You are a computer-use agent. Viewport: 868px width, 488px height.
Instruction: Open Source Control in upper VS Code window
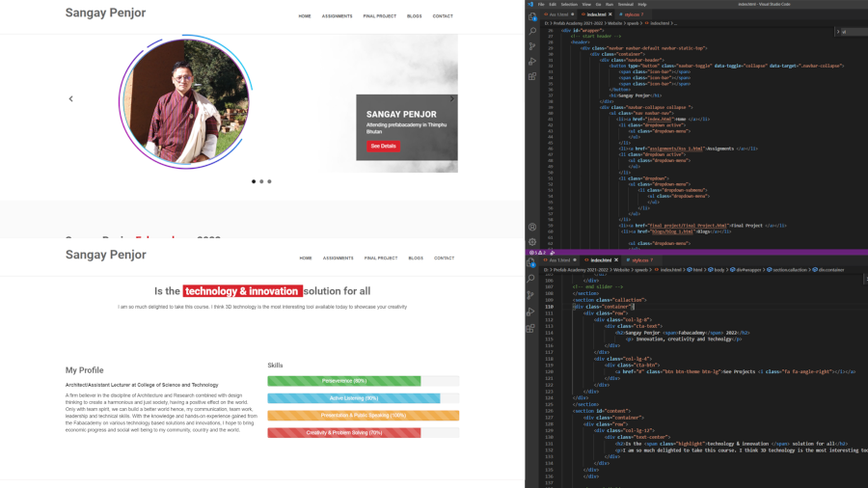tap(532, 46)
